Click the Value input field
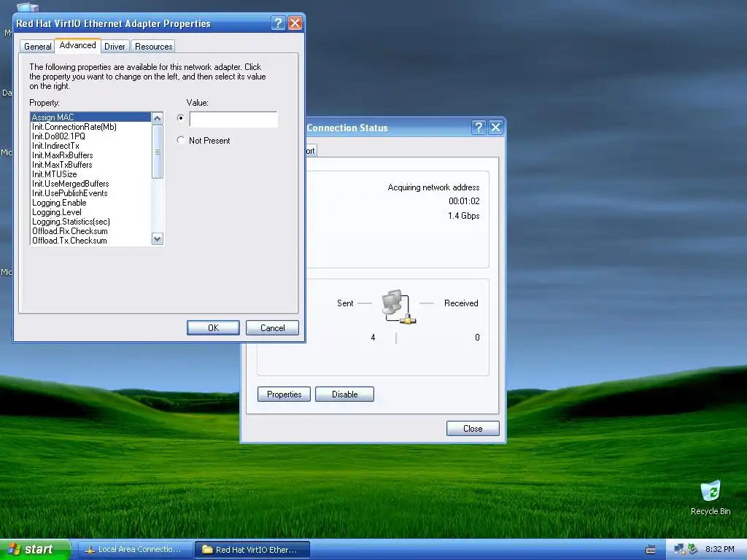 [x=233, y=119]
